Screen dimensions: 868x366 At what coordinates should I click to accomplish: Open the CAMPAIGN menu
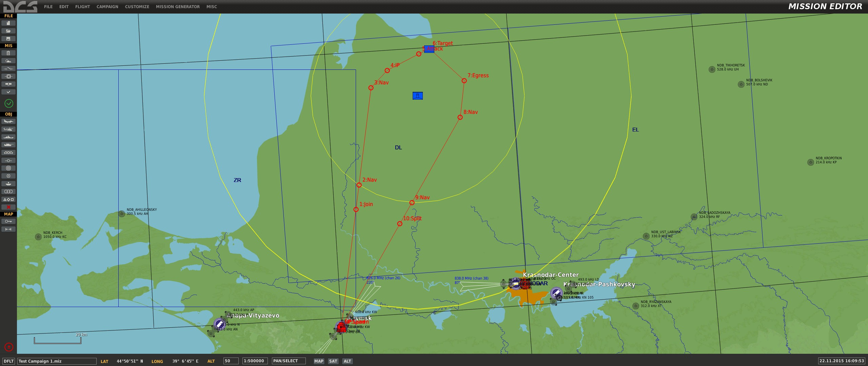[x=107, y=6]
